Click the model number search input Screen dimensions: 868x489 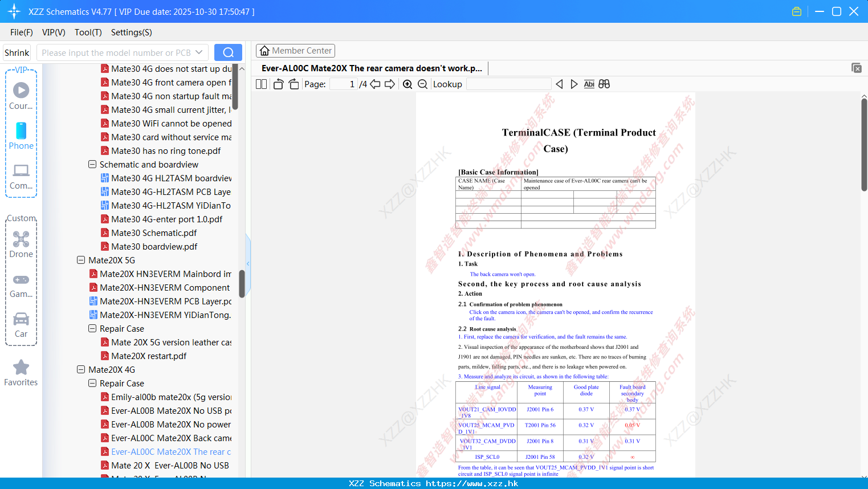click(116, 52)
